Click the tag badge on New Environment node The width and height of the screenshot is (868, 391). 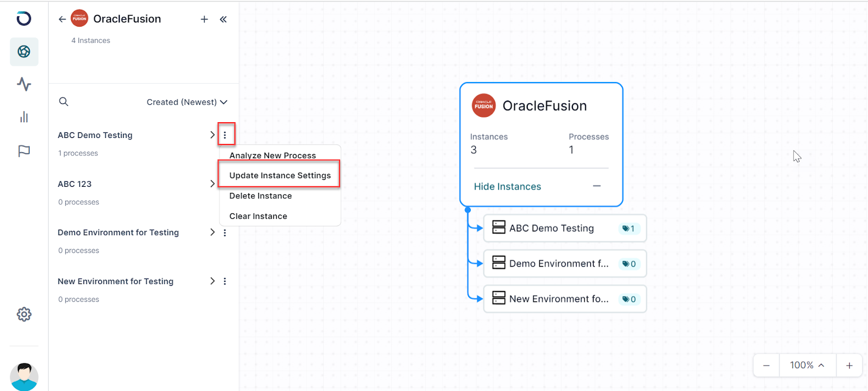point(629,299)
